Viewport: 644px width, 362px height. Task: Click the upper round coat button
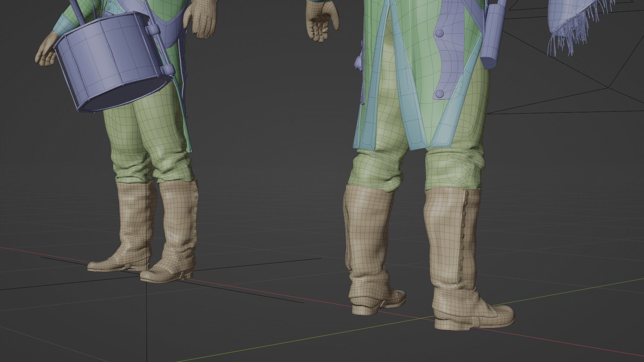pos(440,33)
